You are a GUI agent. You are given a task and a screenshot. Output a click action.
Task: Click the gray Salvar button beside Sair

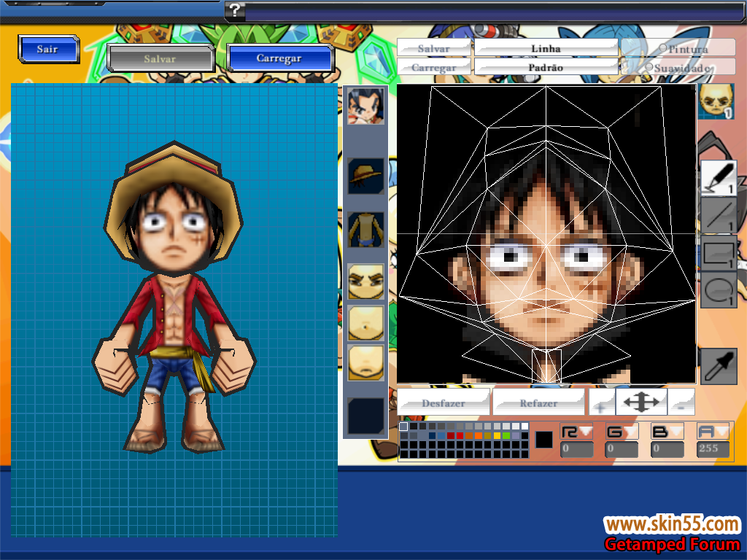click(x=160, y=58)
